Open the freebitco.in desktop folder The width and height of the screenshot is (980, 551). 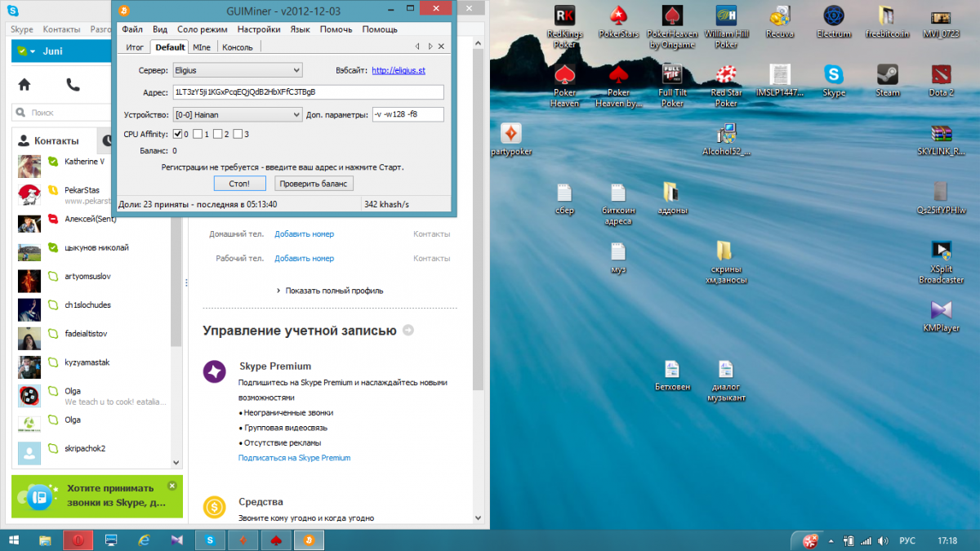point(887,22)
